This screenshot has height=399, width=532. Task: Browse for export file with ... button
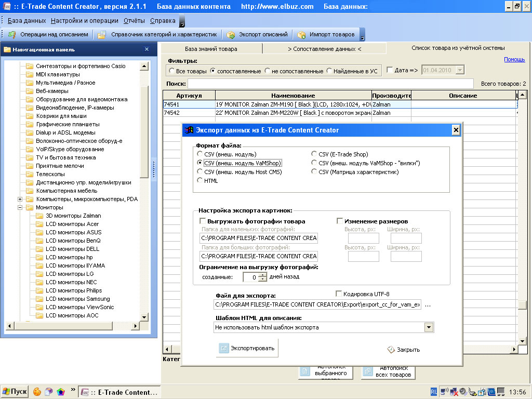[428, 304]
